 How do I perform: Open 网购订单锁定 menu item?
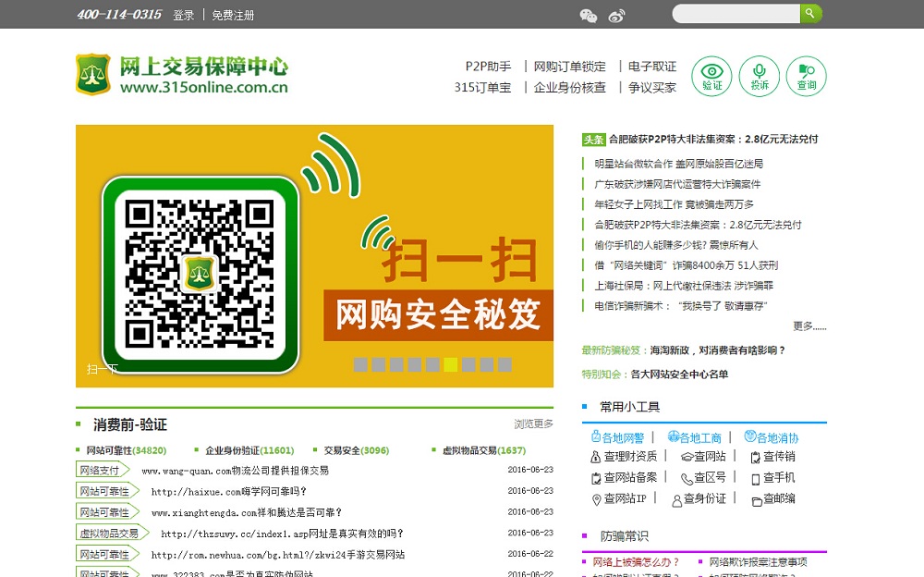click(x=569, y=66)
